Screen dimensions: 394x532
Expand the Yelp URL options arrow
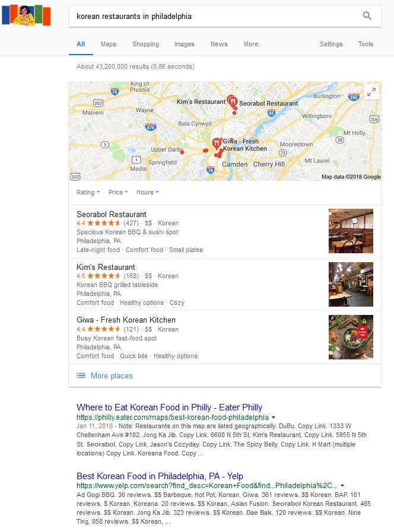click(x=342, y=486)
